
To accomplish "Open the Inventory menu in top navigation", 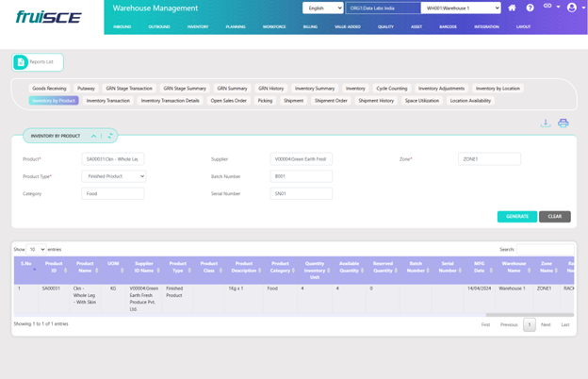I will pyautogui.click(x=198, y=26).
